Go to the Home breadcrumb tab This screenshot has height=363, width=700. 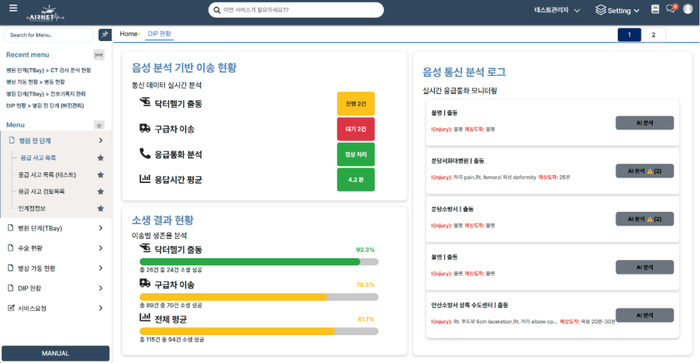129,33
